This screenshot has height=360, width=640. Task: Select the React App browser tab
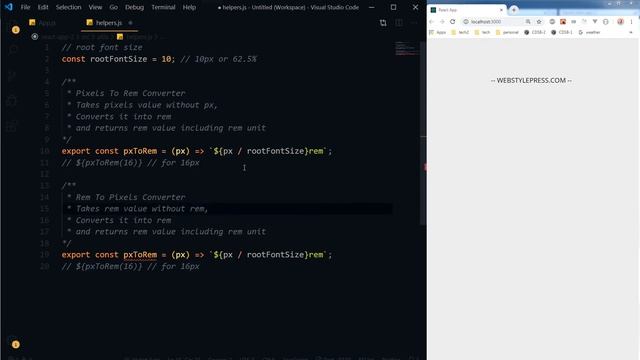click(x=467, y=10)
